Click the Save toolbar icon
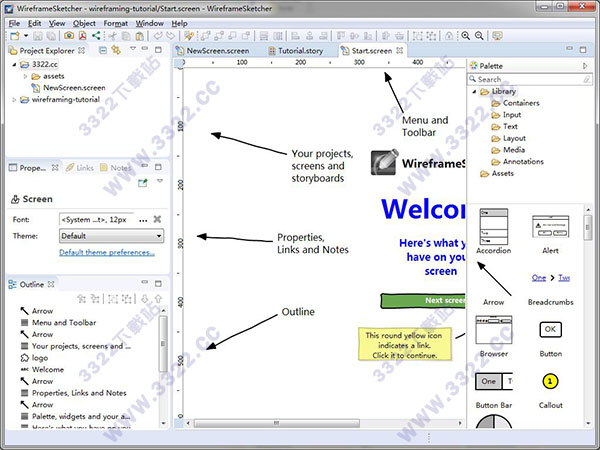The width and height of the screenshot is (600, 450). [x=38, y=36]
